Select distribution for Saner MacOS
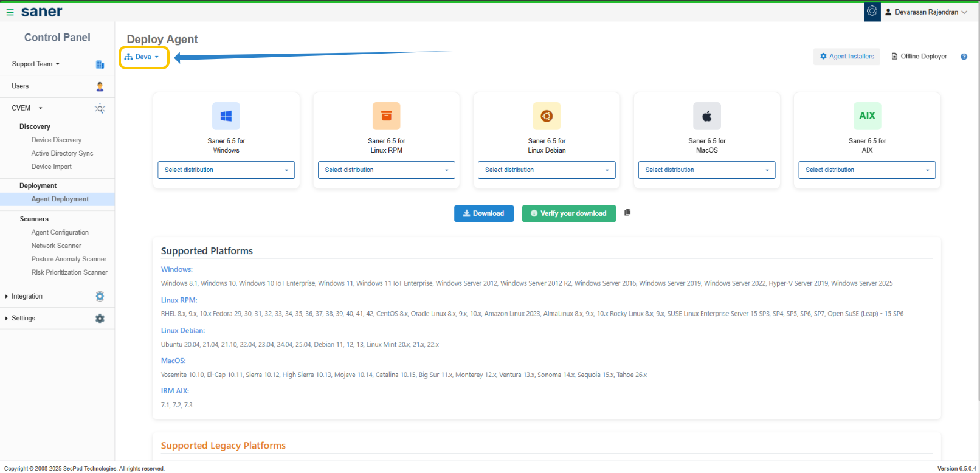Viewport: 980px width, 473px height. pos(707,170)
